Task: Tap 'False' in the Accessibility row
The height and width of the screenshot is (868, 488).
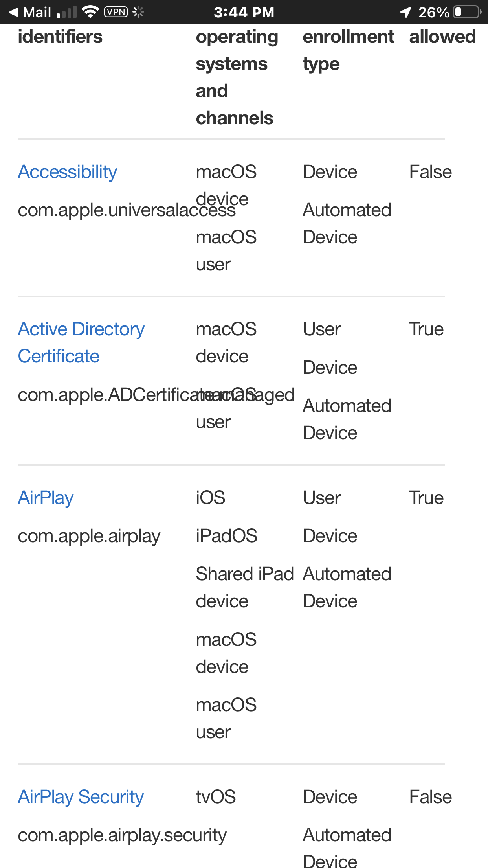Action: pyautogui.click(x=431, y=172)
